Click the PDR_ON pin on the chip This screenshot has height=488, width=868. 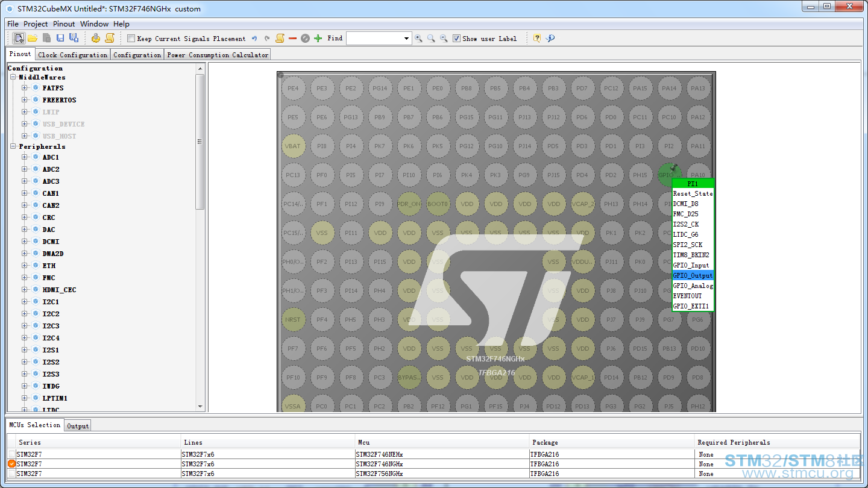click(409, 204)
